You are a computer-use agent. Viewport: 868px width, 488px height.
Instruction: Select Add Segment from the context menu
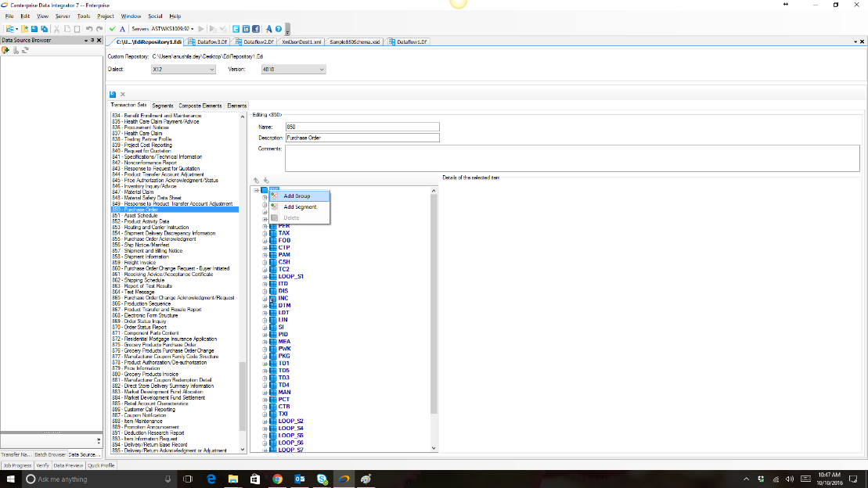300,206
